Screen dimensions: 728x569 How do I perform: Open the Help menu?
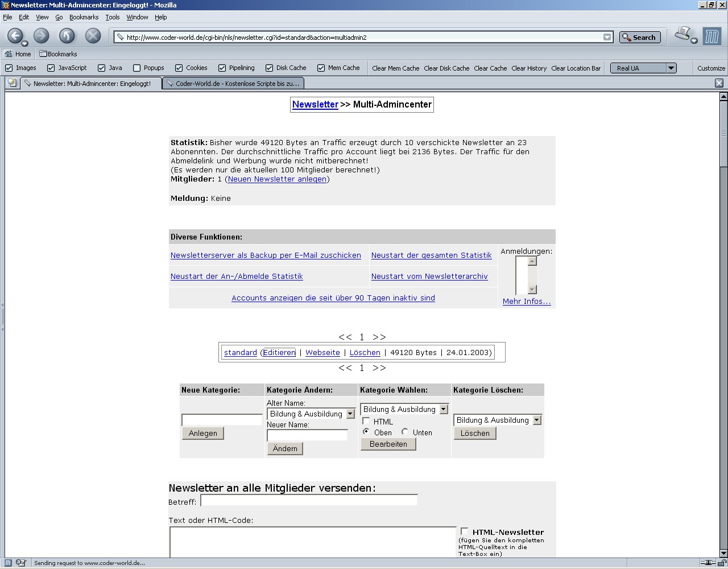tap(161, 17)
